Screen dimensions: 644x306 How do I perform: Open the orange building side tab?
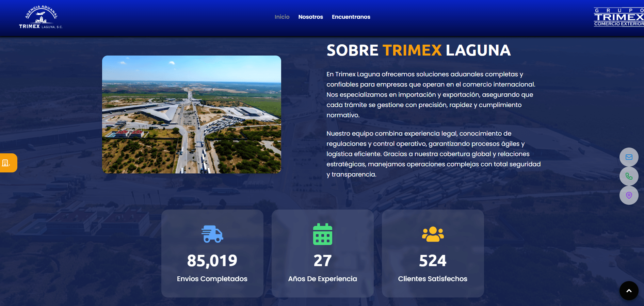(8, 163)
